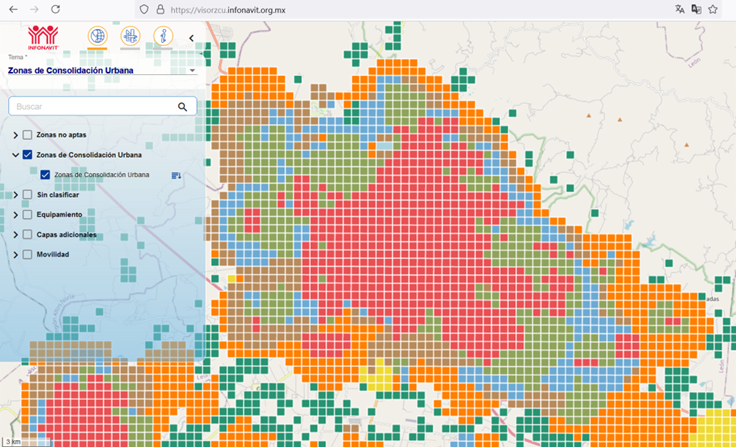
Task: Expand the Equipamiento group
Action: [x=15, y=215]
